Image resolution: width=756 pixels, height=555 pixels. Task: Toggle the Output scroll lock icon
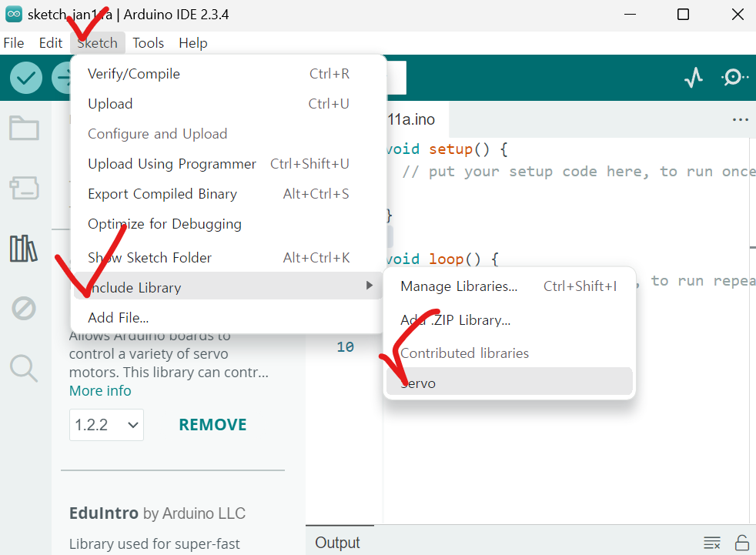(x=741, y=543)
